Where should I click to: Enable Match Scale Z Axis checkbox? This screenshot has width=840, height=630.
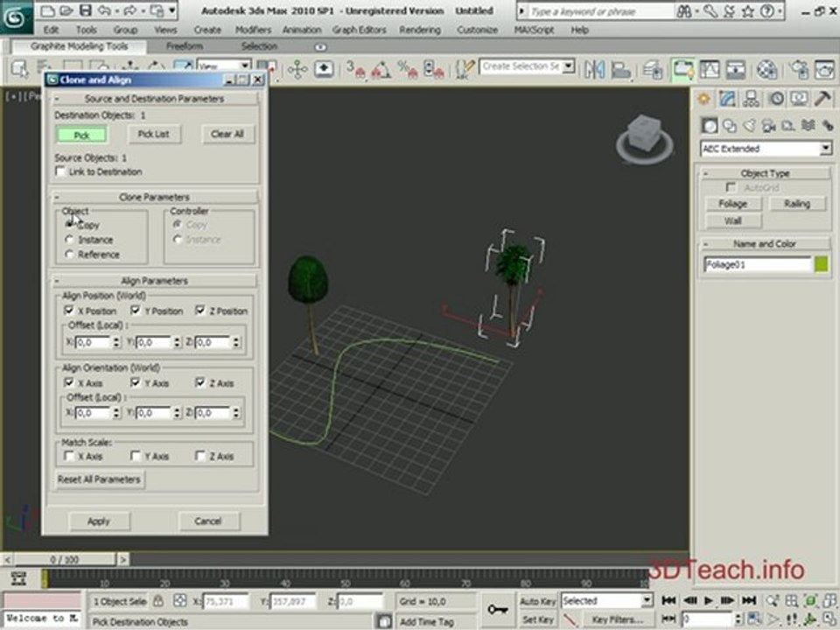click(x=200, y=456)
